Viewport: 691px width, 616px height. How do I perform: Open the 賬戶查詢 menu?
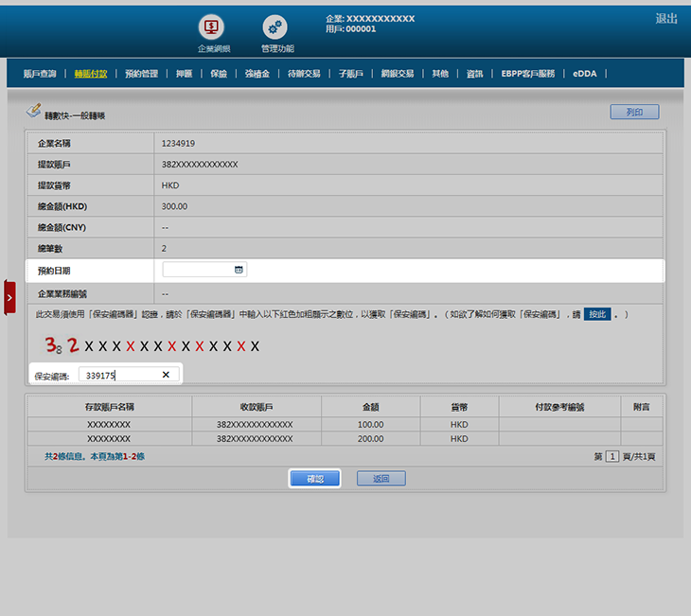click(40, 73)
